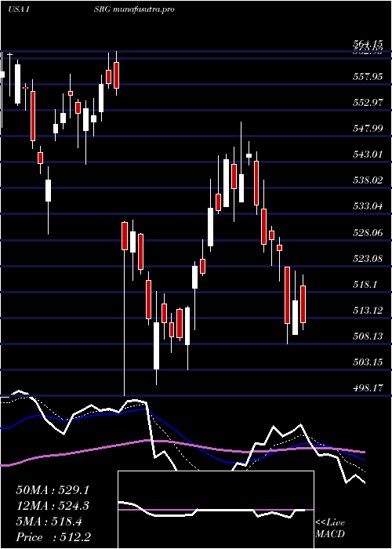Select the 547.99 price axis label

pos(368,128)
